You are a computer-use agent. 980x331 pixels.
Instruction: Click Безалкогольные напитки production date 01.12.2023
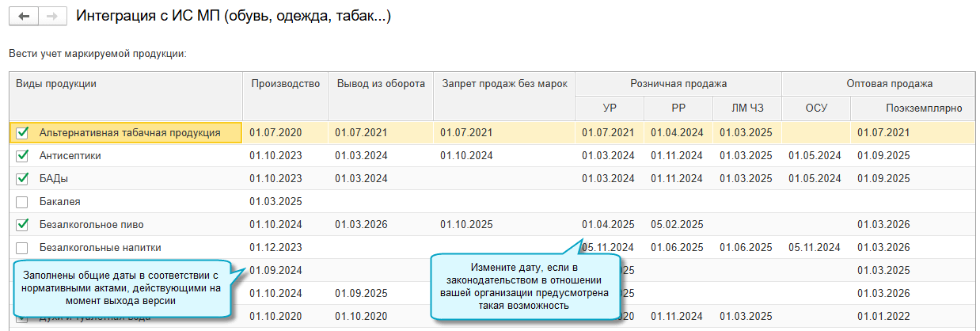pyautogui.click(x=275, y=248)
